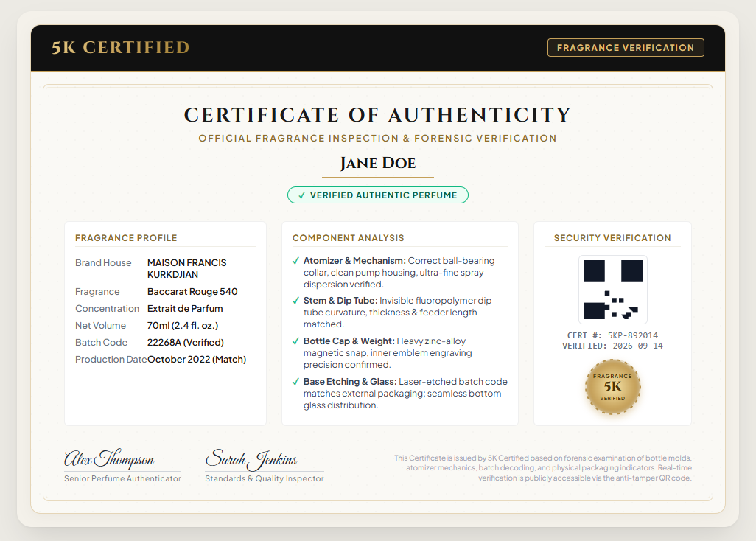Image resolution: width=756 pixels, height=541 pixels.
Task: Click the CERT # 5KP-892014 text
Action: click(612, 335)
